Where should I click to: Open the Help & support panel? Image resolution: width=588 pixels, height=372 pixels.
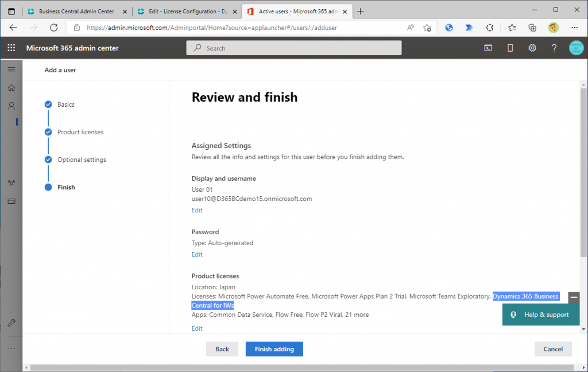[541, 315]
